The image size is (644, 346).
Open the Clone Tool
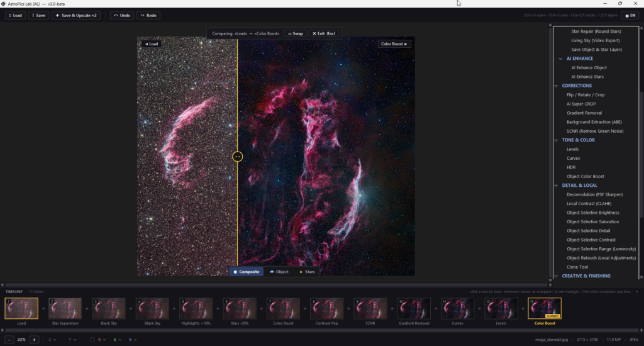point(577,267)
